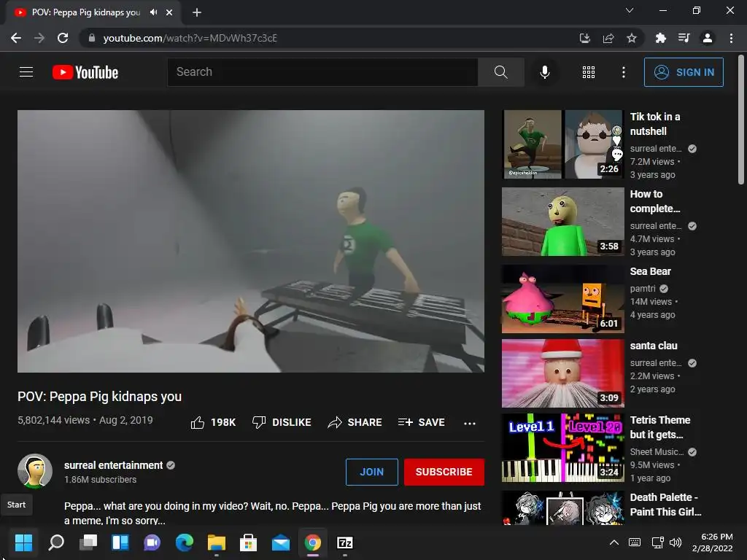Open more actions ellipsis under the video

pos(470,423)
